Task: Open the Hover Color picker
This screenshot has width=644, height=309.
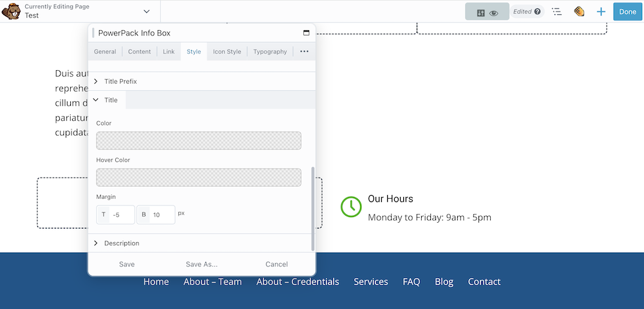Action: pos(198,177)
